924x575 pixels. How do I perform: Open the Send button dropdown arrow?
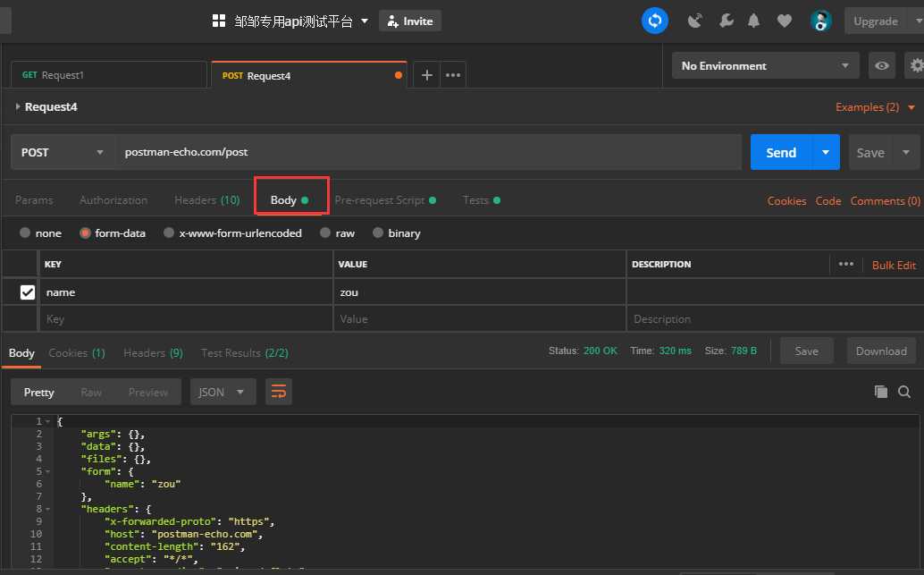click(826, 152)
